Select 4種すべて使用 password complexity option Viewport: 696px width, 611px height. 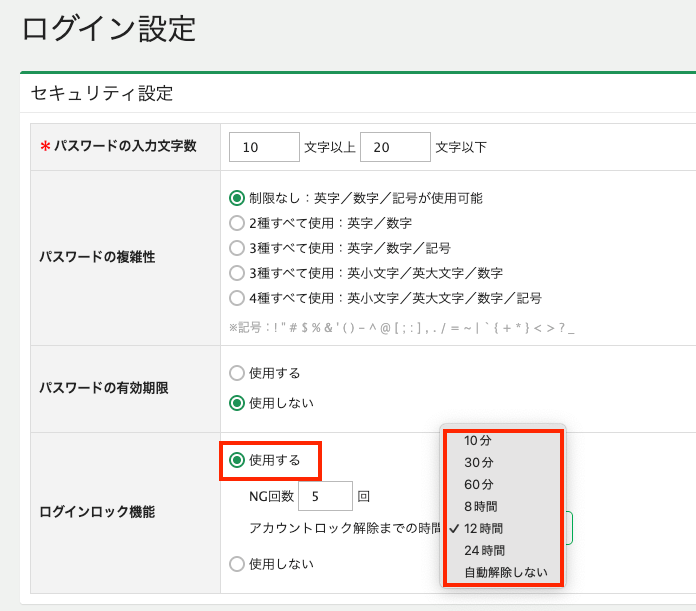click(237, 297)
